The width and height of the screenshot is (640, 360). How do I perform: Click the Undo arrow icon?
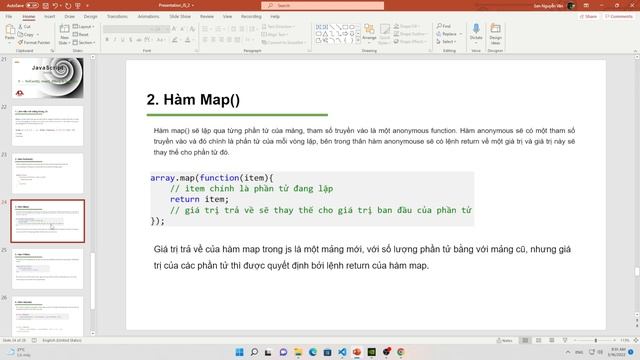pyautogui.click(x=55, y=6)
